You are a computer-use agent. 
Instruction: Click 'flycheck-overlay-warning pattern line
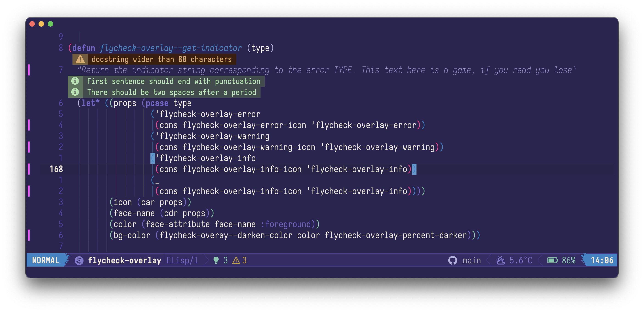point(212,136)
